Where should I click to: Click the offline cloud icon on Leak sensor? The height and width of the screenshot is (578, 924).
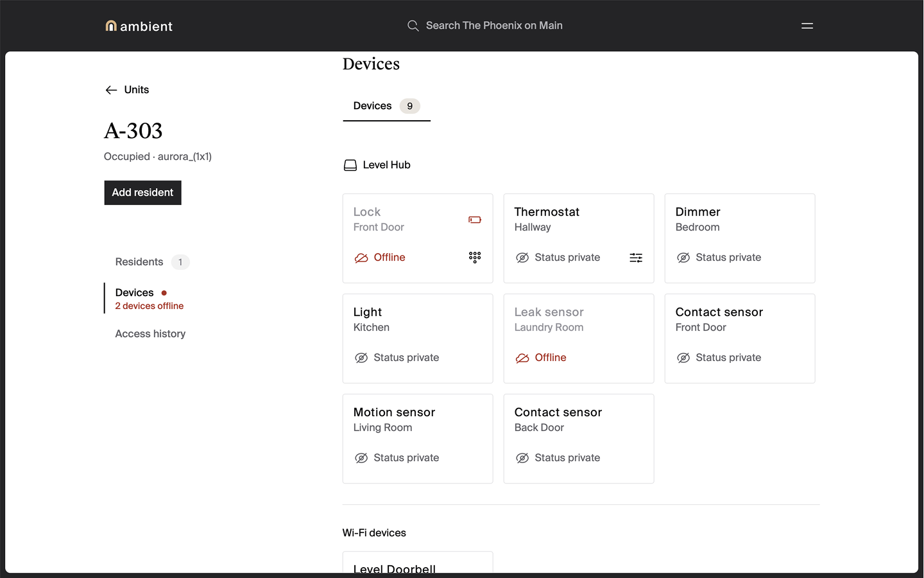[522, 358]
